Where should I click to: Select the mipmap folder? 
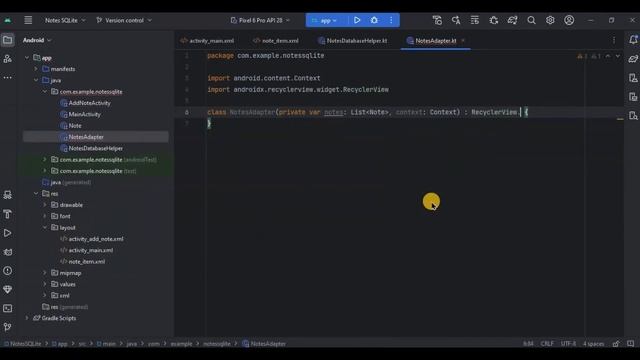click(70, 273)
